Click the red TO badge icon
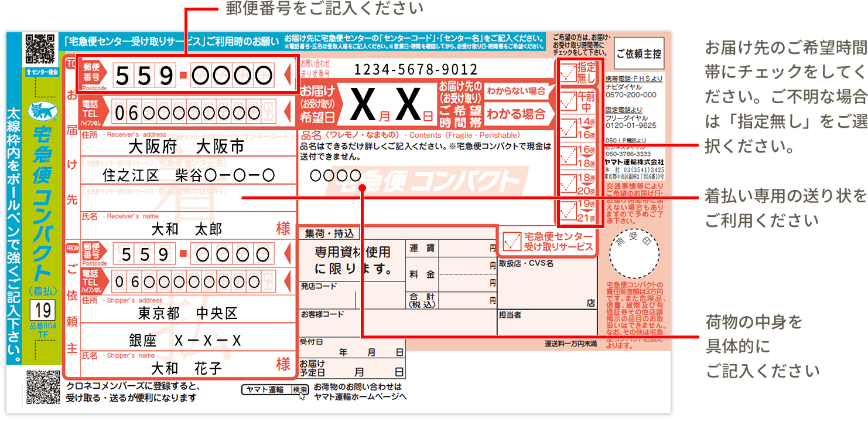This screenshot has height=421, width=868. click(70, 62)
